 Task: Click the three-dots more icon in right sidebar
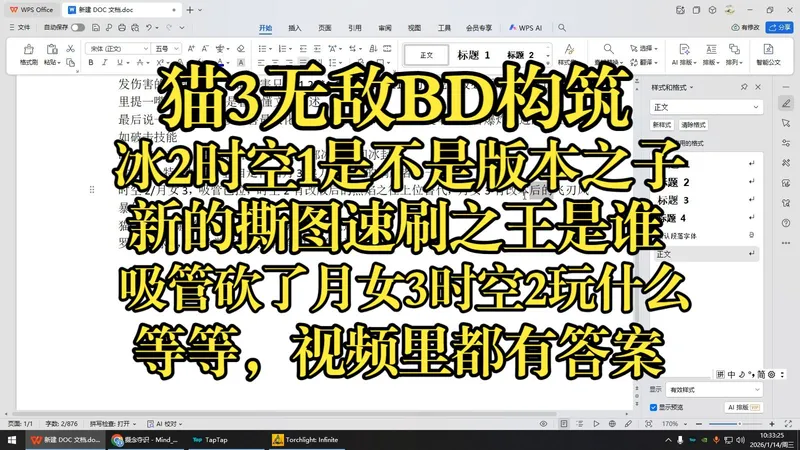pyautogui.click(x=786, y=243)
